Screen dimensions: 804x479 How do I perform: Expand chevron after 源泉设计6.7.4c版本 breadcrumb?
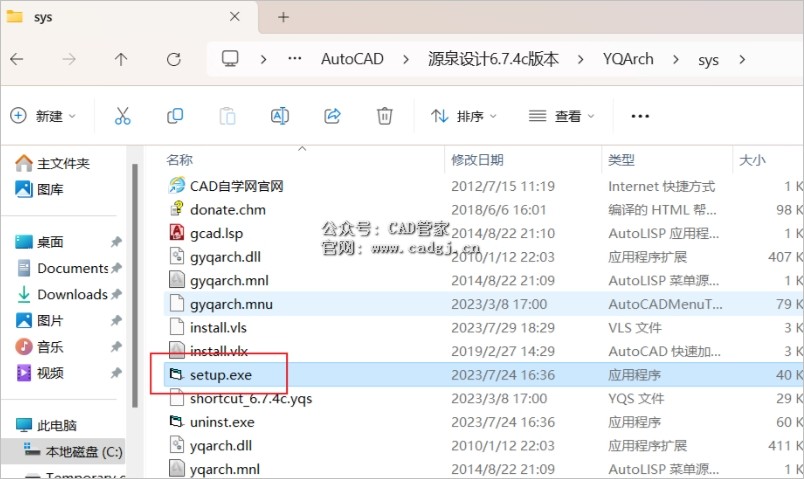pos(580,59)
